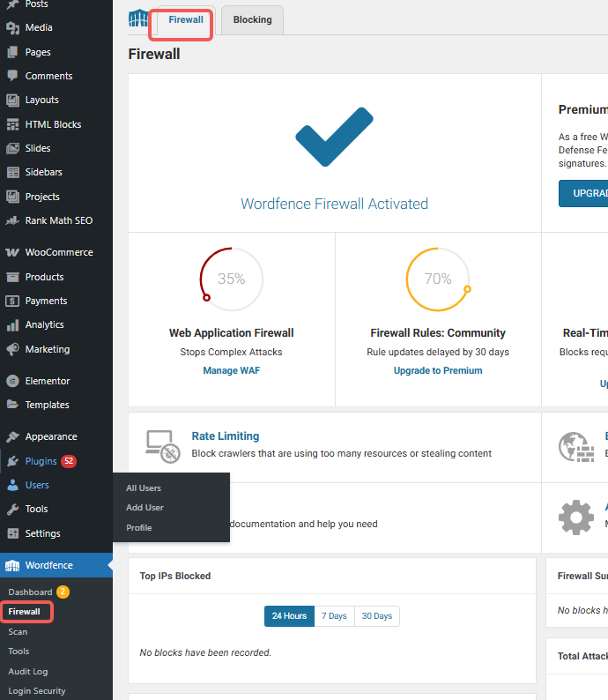The width and height of the screenshot is (608, 700).
Task: Click the 35% Web Application Firewall gauge
Action: [x=231, y=279]
